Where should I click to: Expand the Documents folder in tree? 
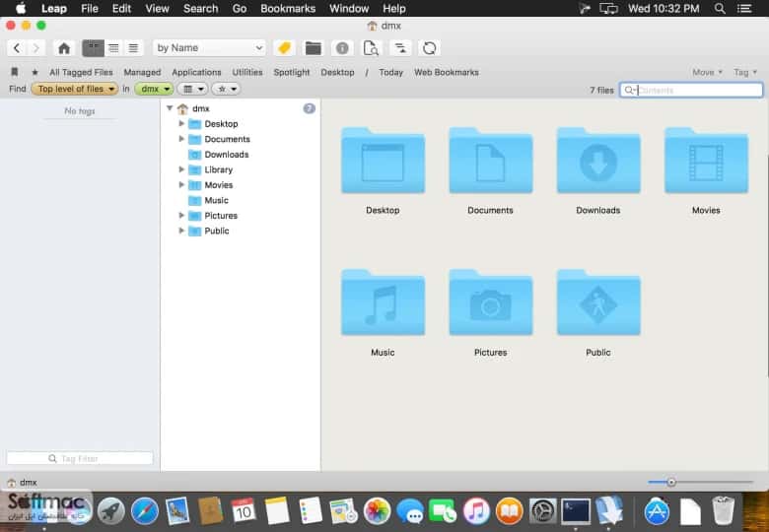181,139
